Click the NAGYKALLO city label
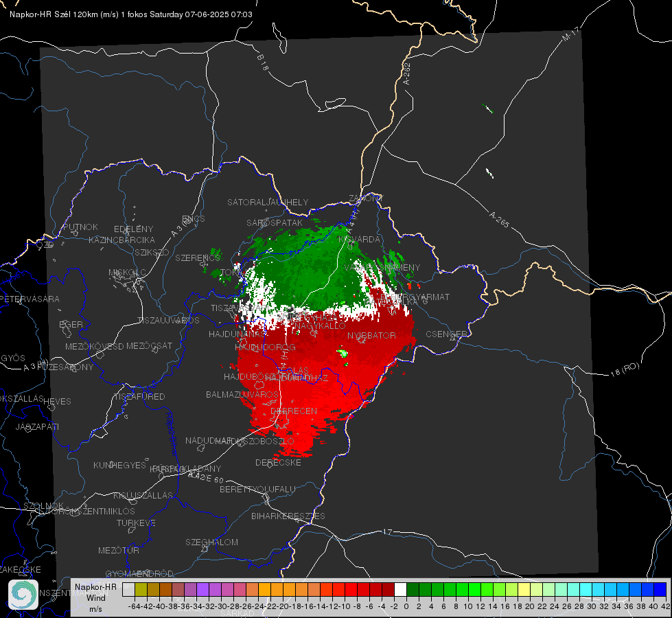 (320, 325)
